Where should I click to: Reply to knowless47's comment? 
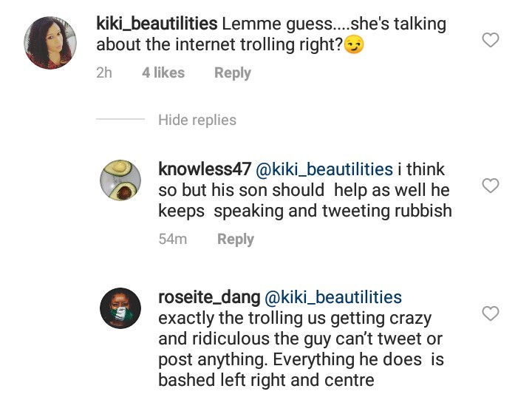[x=235, y=240]
